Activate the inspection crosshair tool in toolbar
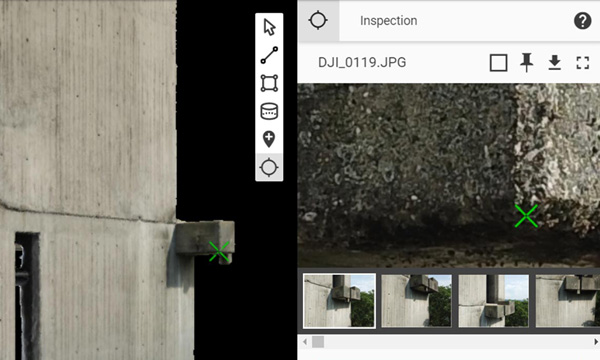The width and height of the screenshot is (600, 360). (269, 167)
